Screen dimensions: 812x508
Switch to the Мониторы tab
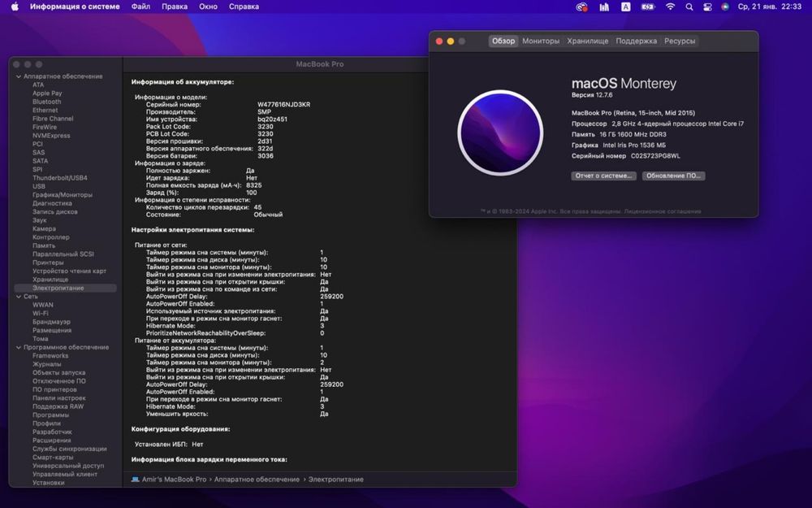pos(541,41)
